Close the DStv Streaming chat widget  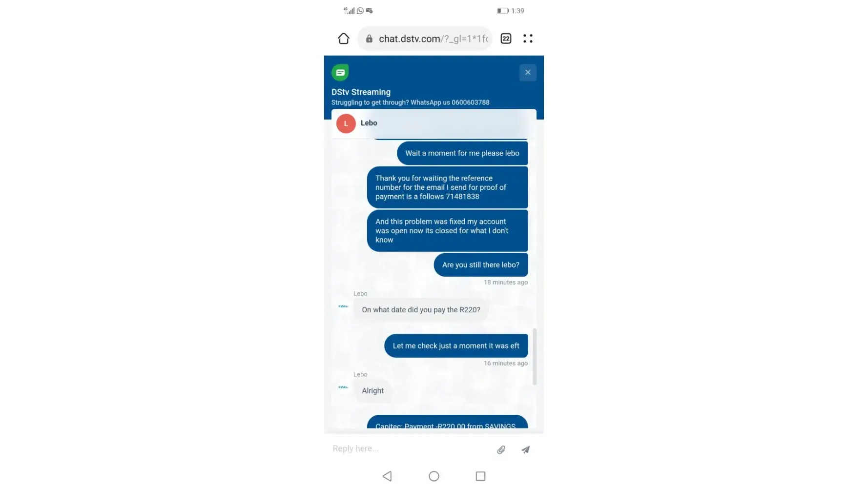click(x=528, y=72)
